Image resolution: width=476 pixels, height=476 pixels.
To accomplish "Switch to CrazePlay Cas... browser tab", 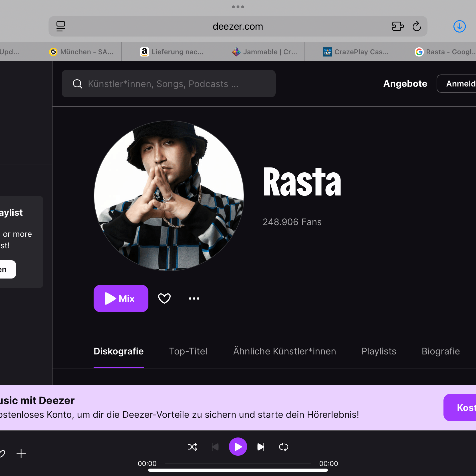I will (350, 52).
